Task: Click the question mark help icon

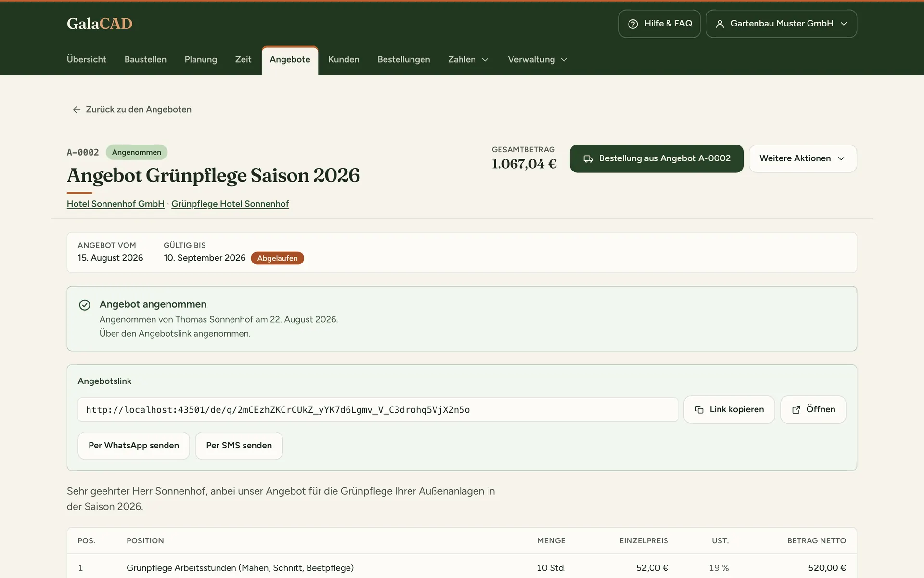Action: point(633,24)
